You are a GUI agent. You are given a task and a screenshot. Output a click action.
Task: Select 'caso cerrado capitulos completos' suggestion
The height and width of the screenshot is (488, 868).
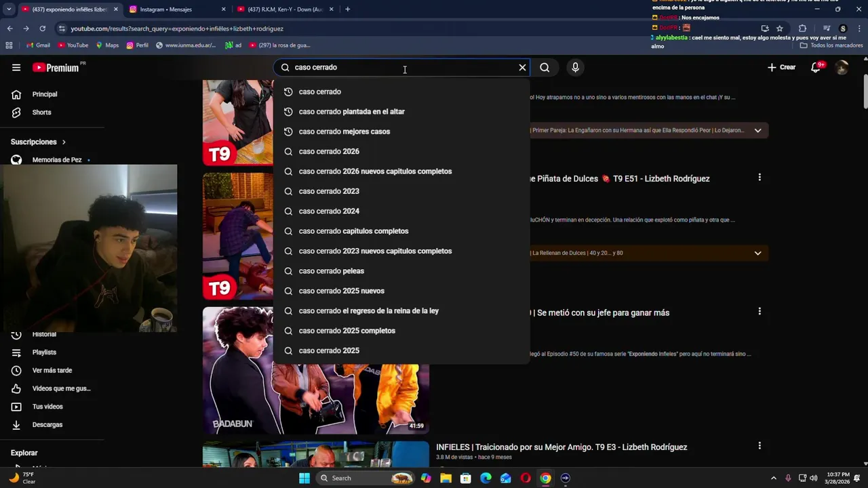[x=401, y=231]
